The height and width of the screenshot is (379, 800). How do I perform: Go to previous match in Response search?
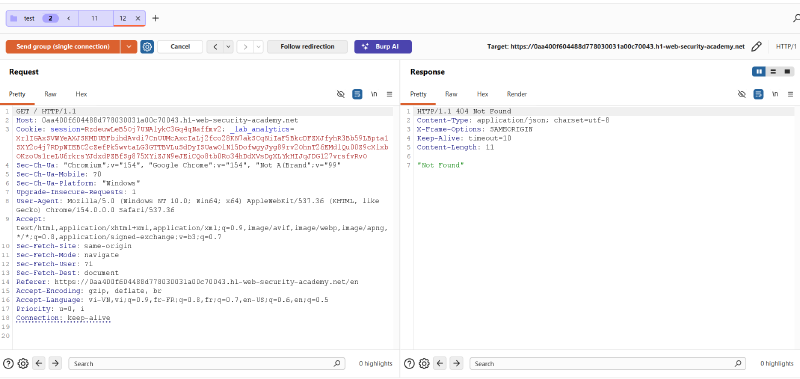click(x=440, y=364)
